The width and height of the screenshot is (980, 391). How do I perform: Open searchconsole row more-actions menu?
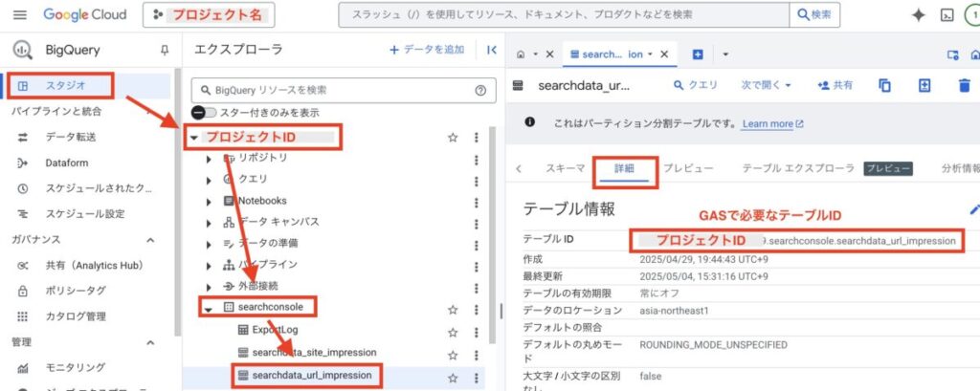tap(477, 309)
